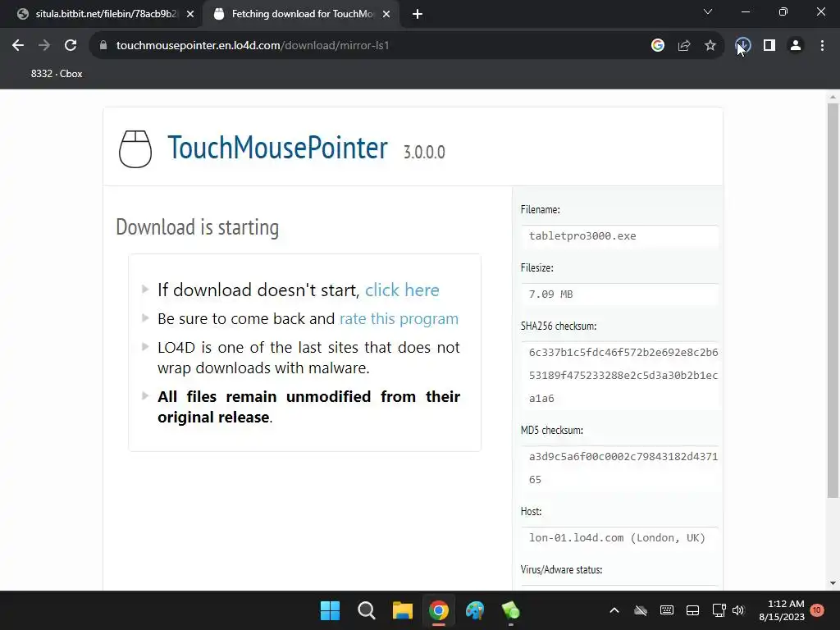Open the TouchMousePointer title link
The image size is (840, 630).
coord(277,148)
